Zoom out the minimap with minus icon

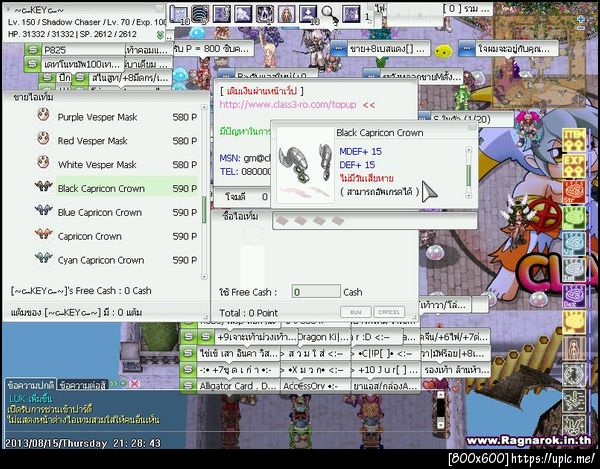581,28
